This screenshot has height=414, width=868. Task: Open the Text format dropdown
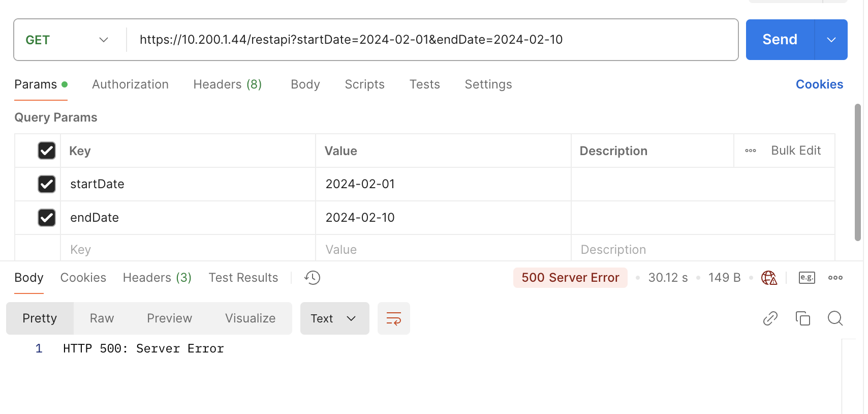coord(334,319)
